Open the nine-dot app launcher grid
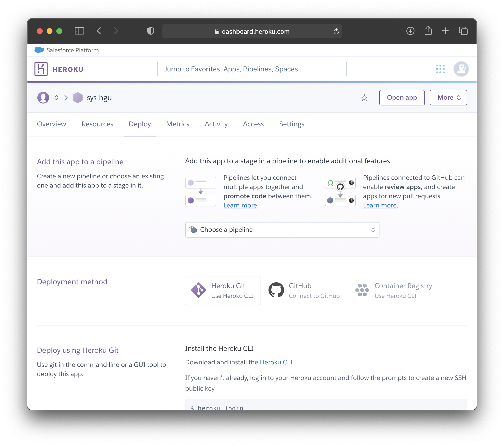The image size is (504, 446). pyautogui.click(x=440, y=69)
